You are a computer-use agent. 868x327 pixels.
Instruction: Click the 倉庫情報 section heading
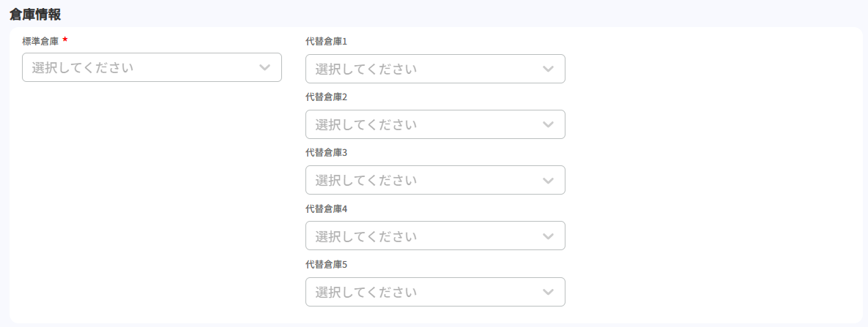pos(35,13)
